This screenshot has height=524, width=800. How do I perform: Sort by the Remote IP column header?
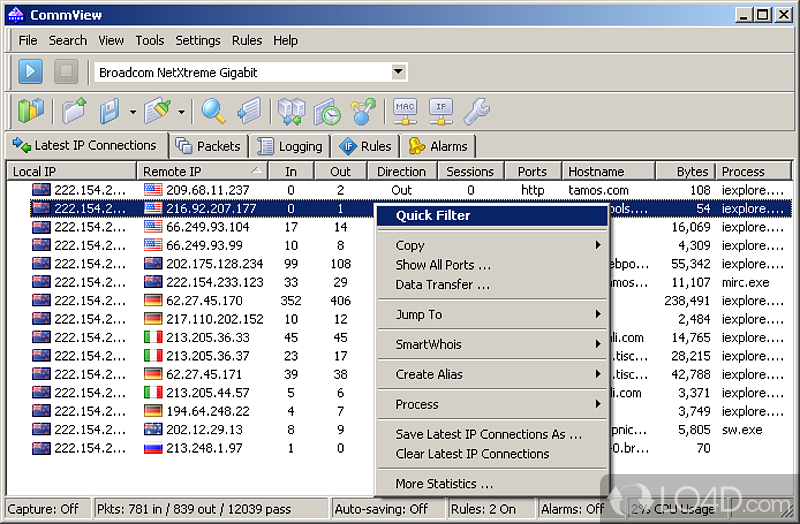(x=196, y=171)
